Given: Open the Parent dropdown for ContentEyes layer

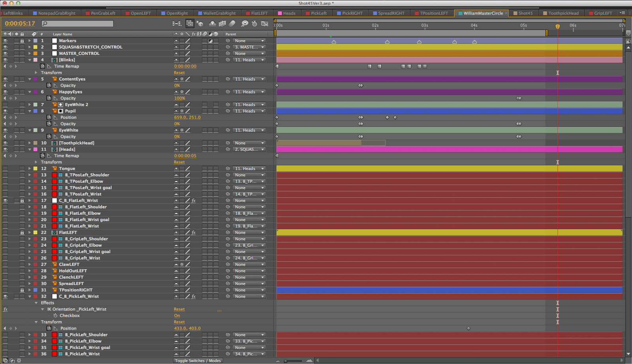Looking at the screenshot, I should coord(249,79).
